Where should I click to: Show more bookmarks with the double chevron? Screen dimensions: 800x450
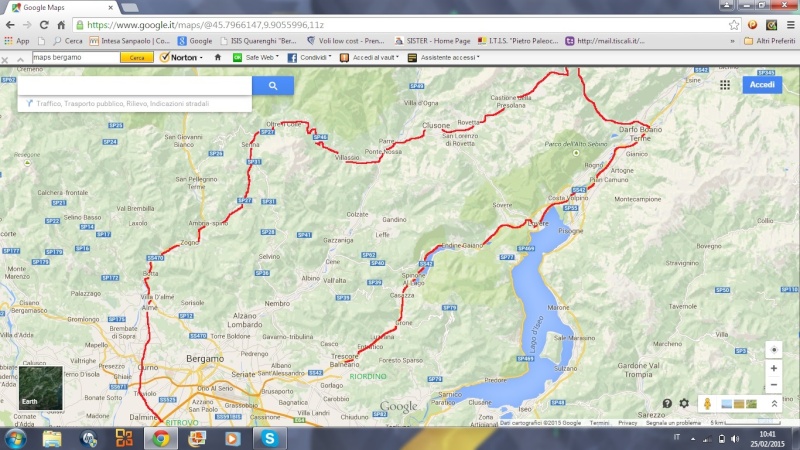[732, 41]
